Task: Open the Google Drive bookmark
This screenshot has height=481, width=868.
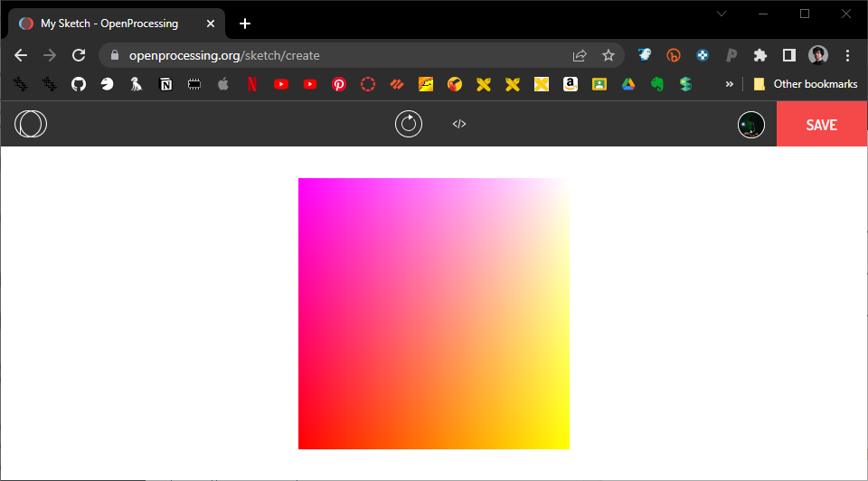Action: (627, 84)
